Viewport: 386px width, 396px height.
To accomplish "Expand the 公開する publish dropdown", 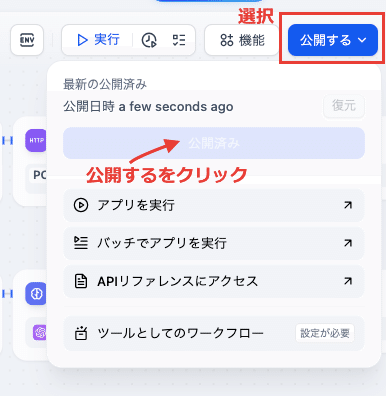I will [333, 40].
